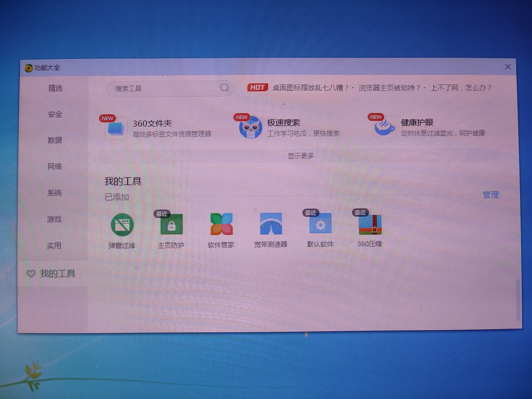Open the 桌面图标摆放乱七八糟？ hot link

click(x=310, y=88)
